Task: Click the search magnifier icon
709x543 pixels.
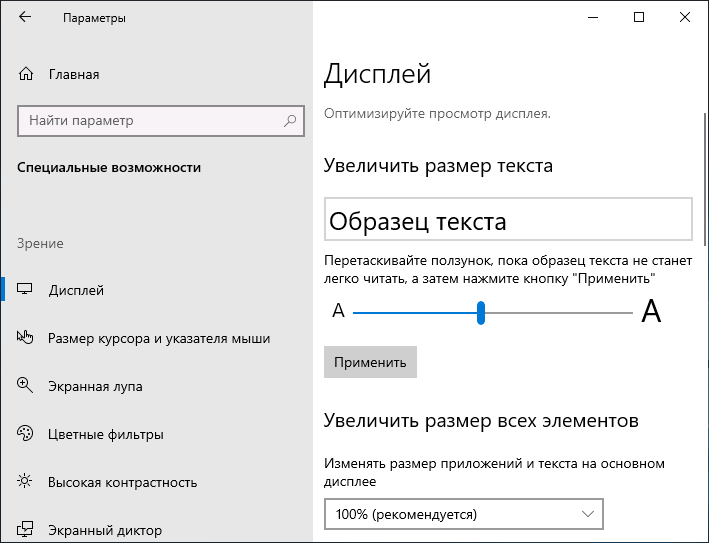Action: (x=290, y=121)
